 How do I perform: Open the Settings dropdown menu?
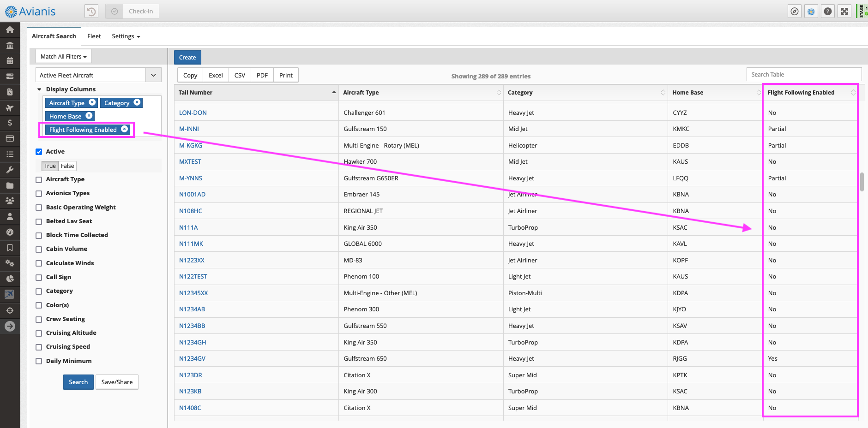point(126,36)
